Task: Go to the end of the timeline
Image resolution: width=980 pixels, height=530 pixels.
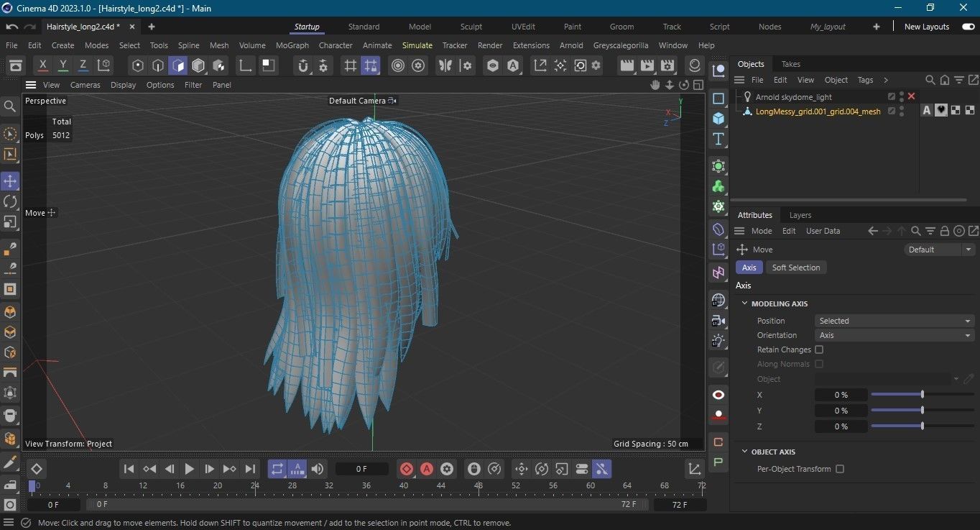Action: pos(250,469)
